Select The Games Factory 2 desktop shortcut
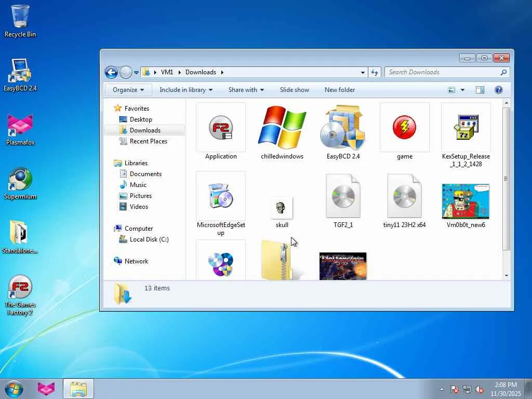This screenshot has height=399, width=532. click(x=20, y=295)
